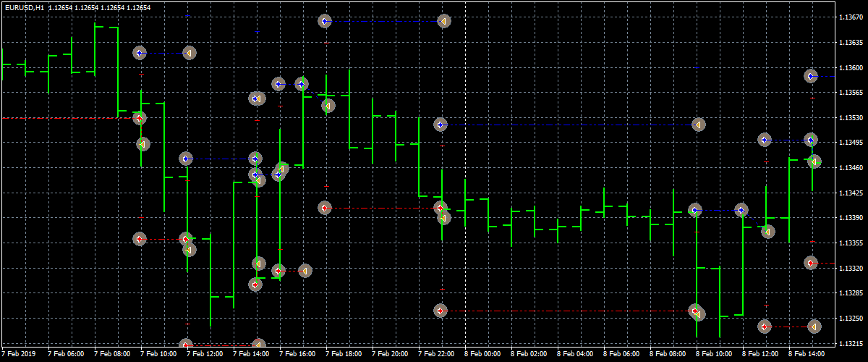Click the 1.13425 price scale label
Viewport: 868px width, 362px height.
(851, 193)
